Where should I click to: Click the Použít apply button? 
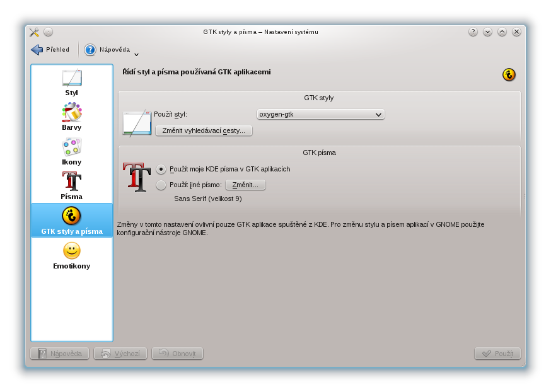[x=497, y=354]
